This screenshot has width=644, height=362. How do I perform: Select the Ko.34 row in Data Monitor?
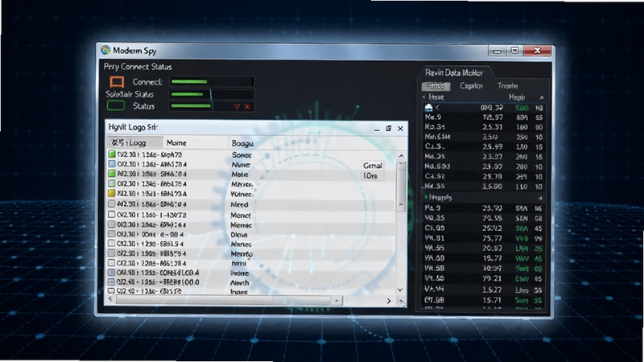[x=484, y=127]
